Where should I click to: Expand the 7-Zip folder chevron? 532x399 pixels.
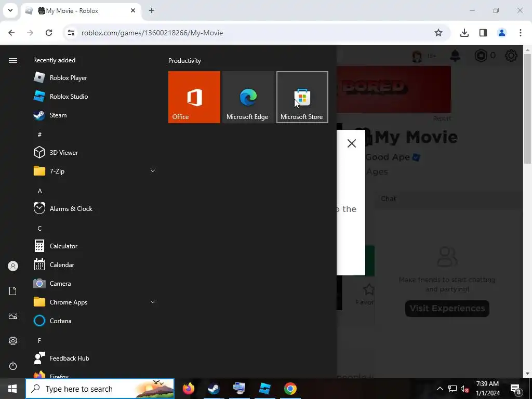click(153, 171)
